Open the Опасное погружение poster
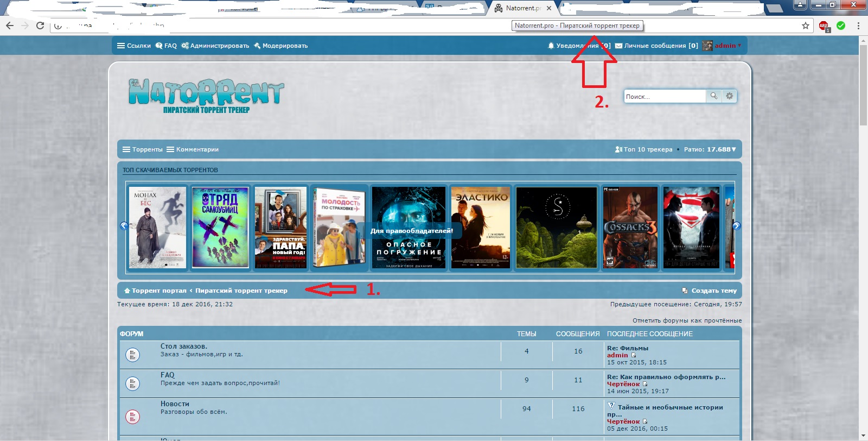Viewport: 868px width, 441px height. 409,228
